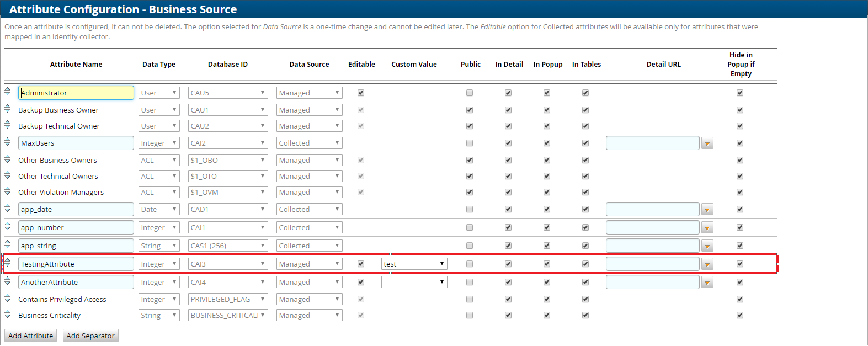
Task: Enable the Public checkbox for TestingAttribute
Action: point(470,264)
